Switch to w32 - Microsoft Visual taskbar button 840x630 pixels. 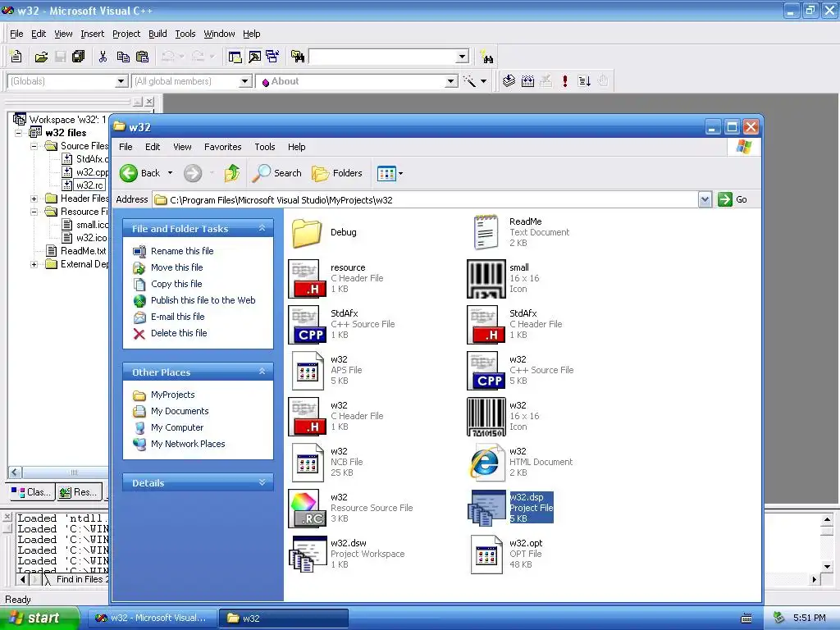[x=152, y=619]
